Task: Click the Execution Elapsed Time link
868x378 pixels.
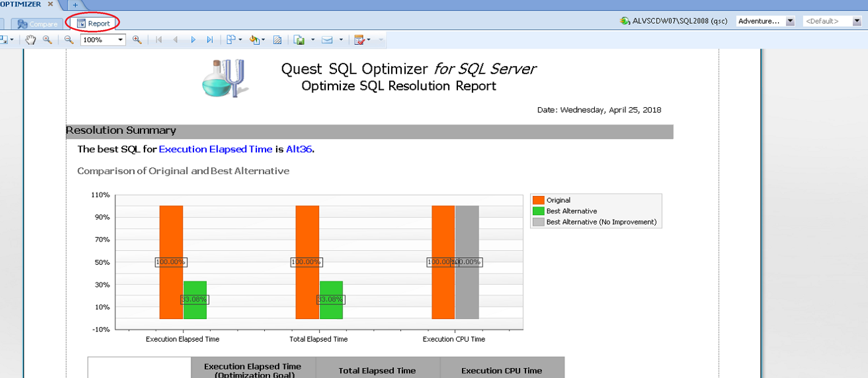Action: (x=215, y=149)
